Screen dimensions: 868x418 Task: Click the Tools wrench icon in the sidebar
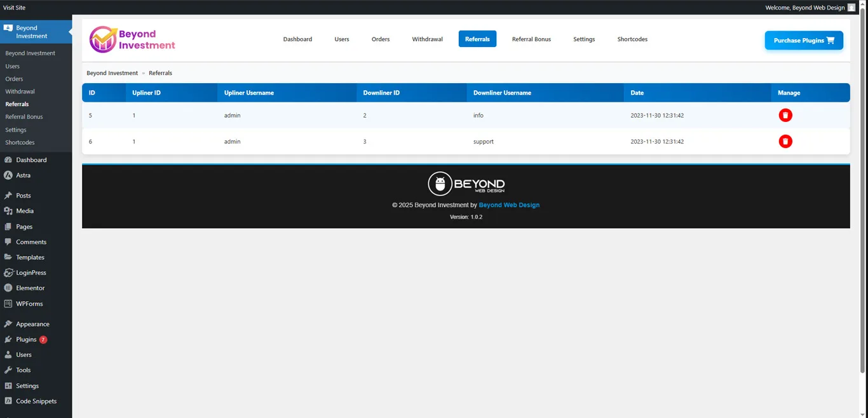click(x=8, y=370)
